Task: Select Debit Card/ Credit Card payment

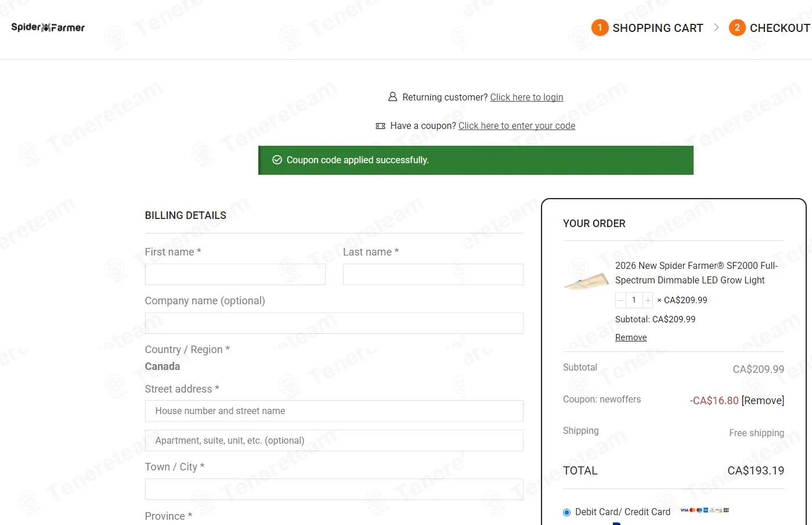Action: tap(567, 512)
